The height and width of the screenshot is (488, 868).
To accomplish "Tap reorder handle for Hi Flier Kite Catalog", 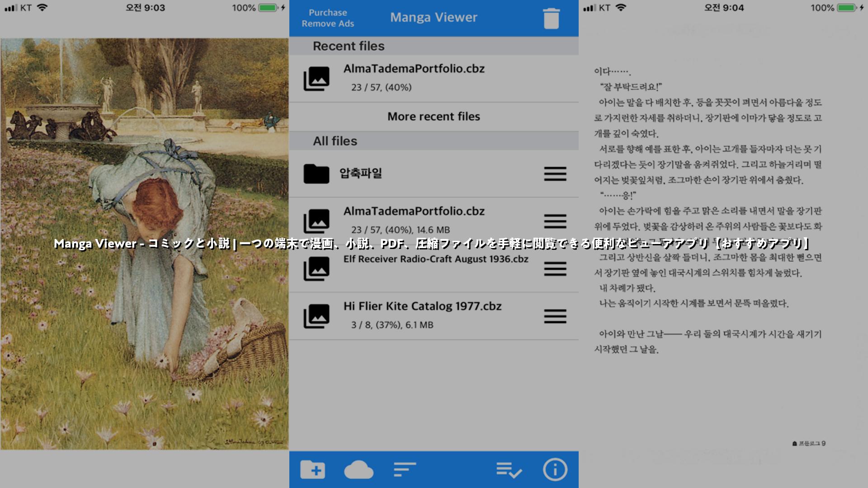I will click(555, 316).
